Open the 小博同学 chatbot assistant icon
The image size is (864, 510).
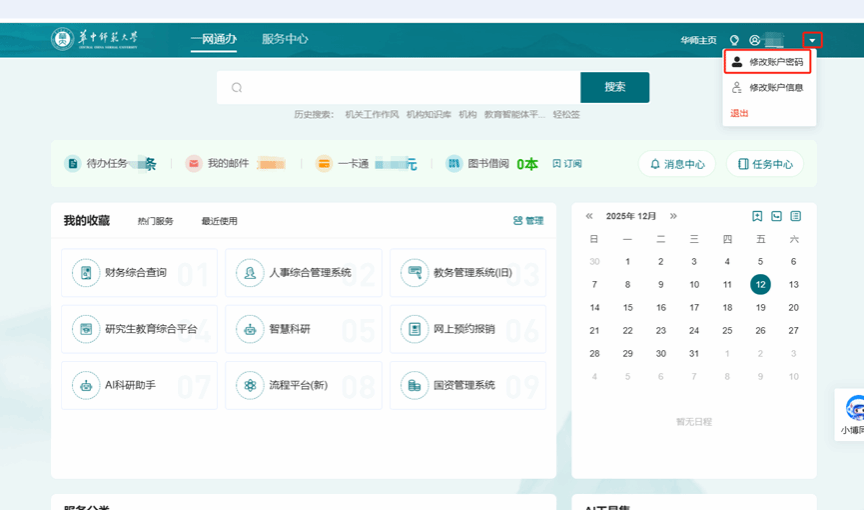point(855,408)
